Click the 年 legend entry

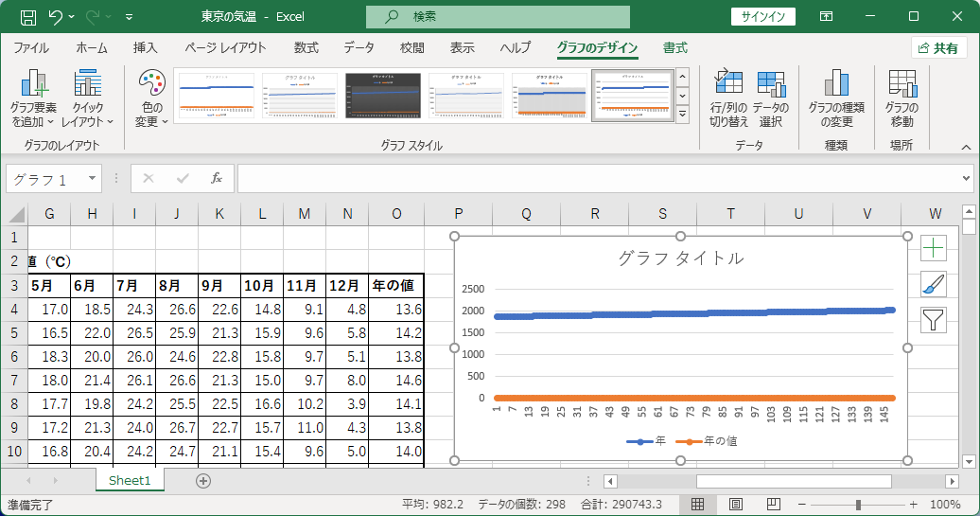point(646,441)
